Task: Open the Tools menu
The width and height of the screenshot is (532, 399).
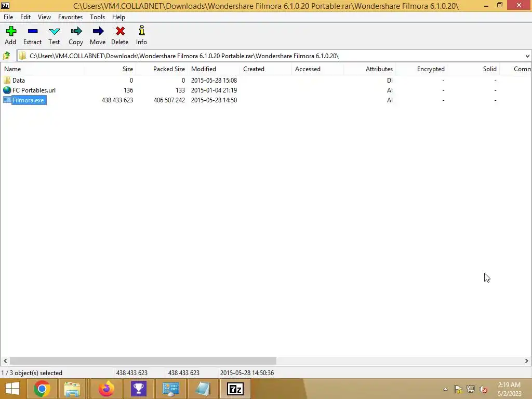Action: (97, 17)
